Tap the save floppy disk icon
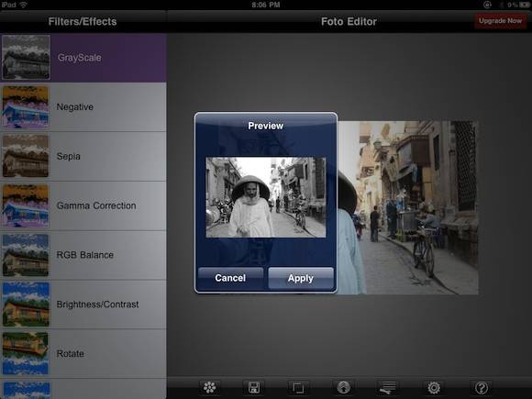The height and width of the screenshot is (399, 532). [x=254, y=387]
